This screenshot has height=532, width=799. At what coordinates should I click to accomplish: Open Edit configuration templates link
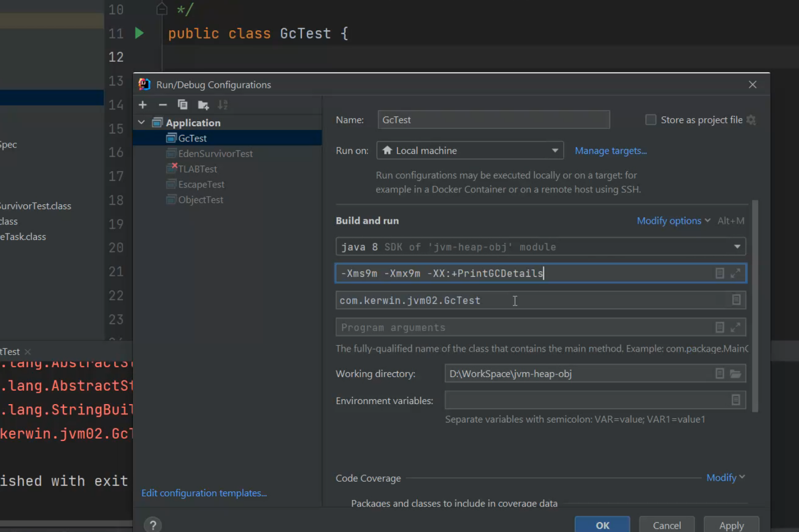[204, 493]
